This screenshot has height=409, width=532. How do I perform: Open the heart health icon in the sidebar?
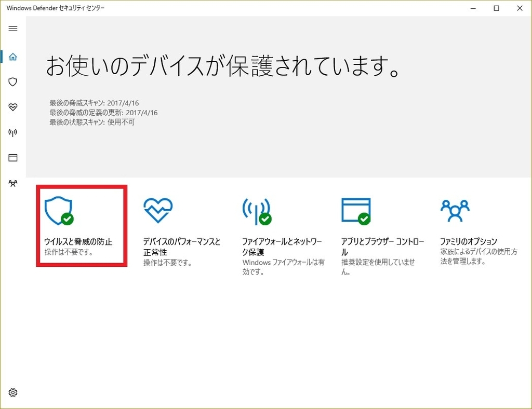pyautogui.click(x=13, y=107)
